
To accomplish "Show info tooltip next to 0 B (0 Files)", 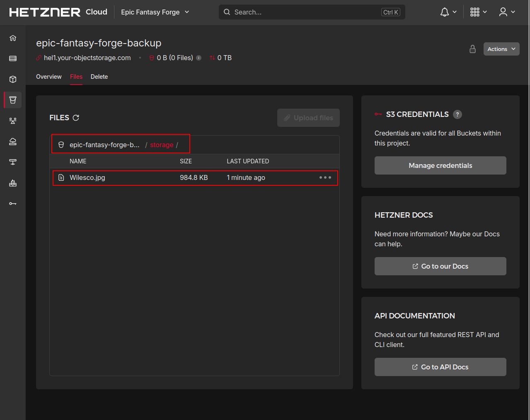I will pos(199,58).
